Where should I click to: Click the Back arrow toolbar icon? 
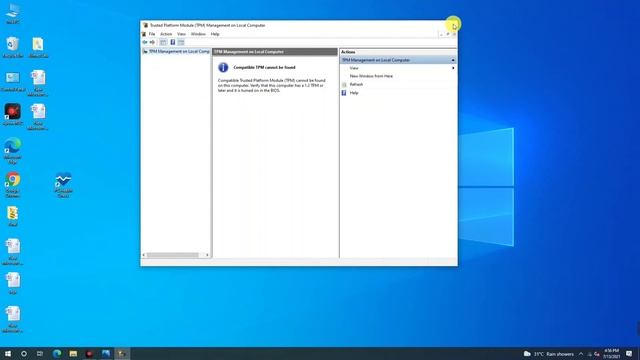click(145, 42)
